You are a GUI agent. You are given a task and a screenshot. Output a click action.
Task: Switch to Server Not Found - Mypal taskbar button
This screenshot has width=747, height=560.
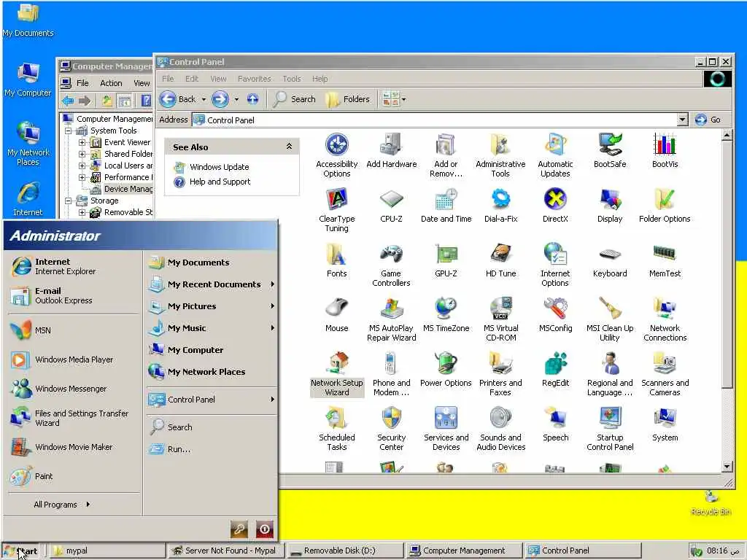click(x=225, y=551)
